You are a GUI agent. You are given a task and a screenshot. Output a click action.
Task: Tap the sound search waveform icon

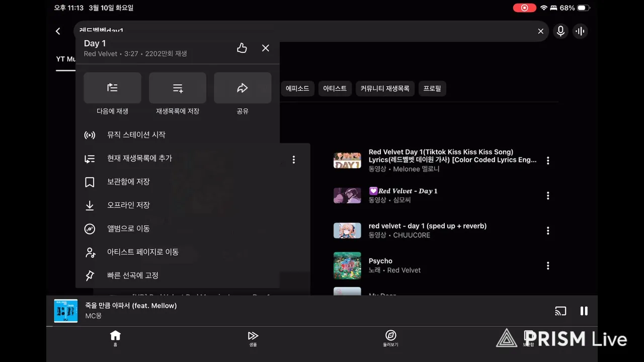coord(580,31)
